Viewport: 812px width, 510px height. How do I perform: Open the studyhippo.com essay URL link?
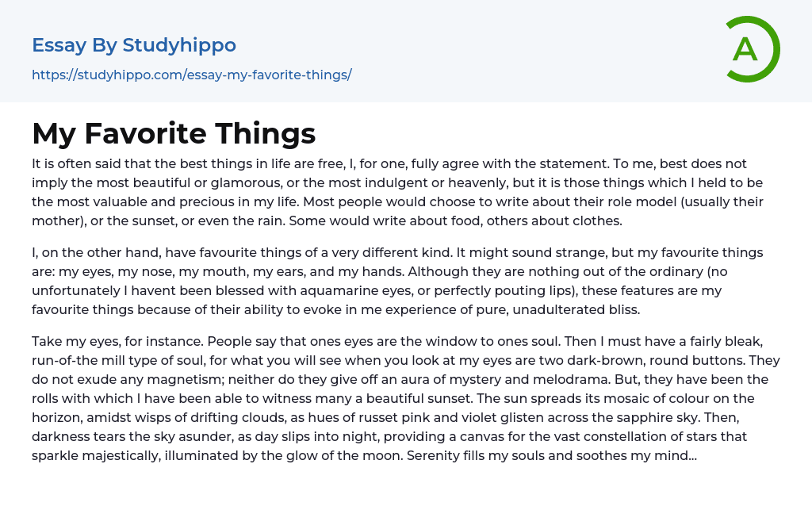[x=191, y=75]
